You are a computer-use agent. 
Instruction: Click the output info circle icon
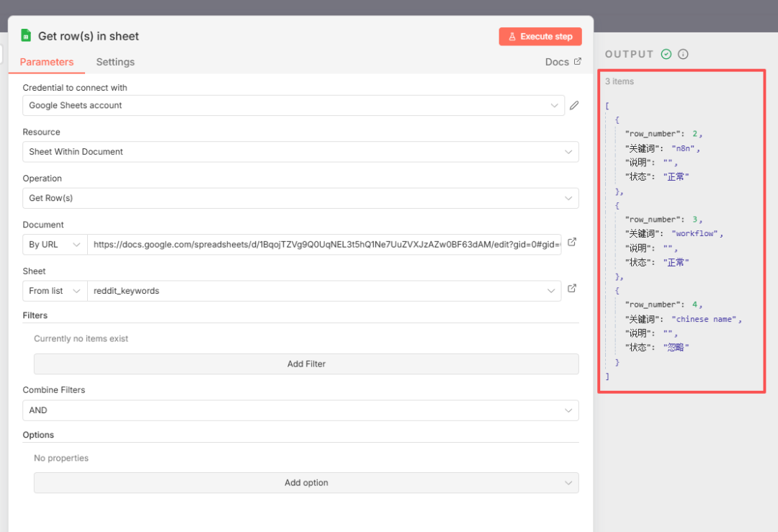(x=683, y=54)
